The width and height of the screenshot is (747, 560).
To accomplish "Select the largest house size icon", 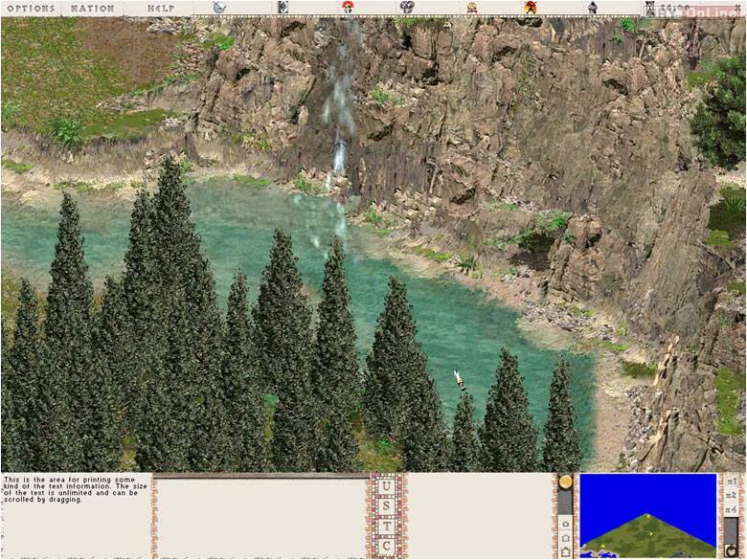I will (x=565, y=552).
